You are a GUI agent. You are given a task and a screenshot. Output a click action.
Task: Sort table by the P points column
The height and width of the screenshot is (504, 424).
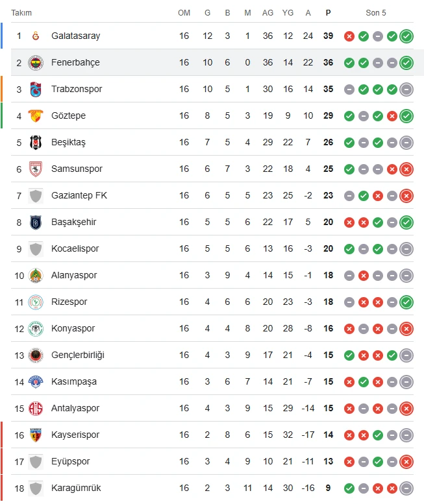[x=328, y=13]
